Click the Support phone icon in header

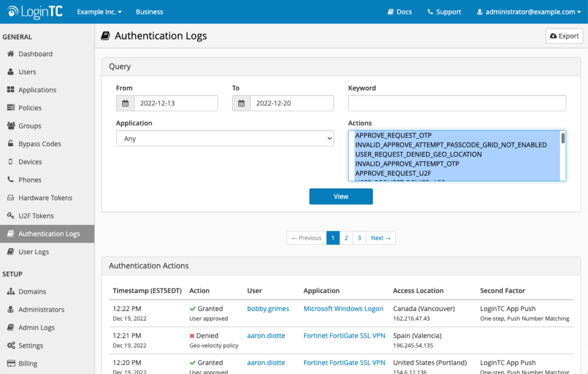point(430,11)
